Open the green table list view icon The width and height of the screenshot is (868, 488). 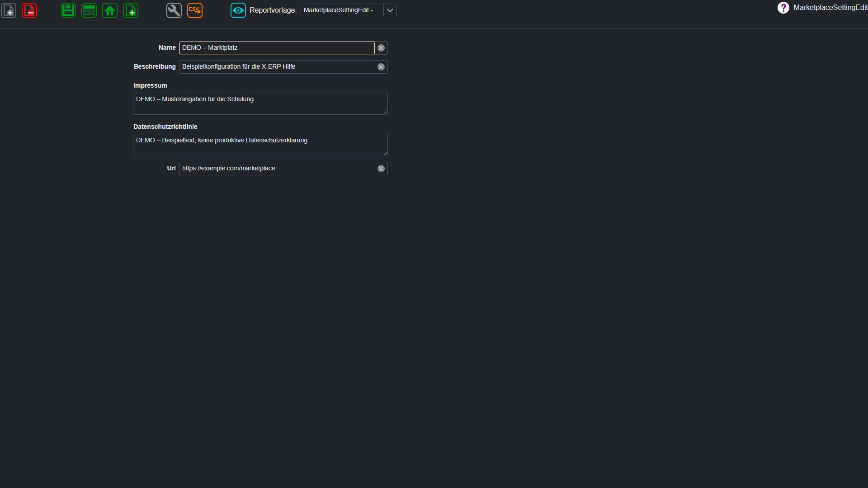tap(89, 10)
